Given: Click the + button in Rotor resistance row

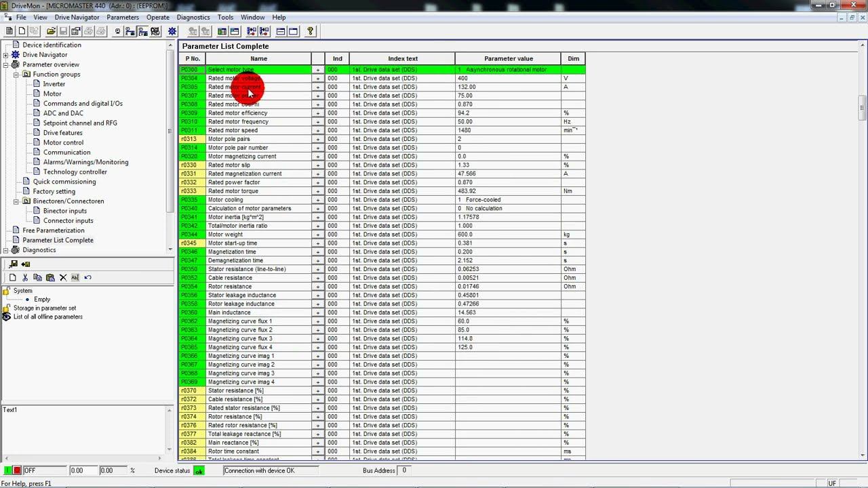Looking at the screenshot, I should [317, 287].
